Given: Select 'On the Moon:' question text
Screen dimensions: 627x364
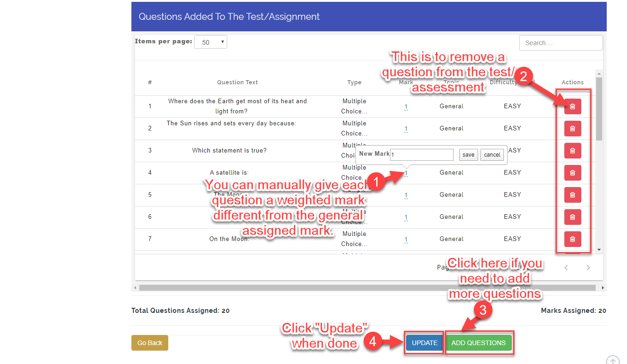Looking at the screenshot, I should [230, 239].
